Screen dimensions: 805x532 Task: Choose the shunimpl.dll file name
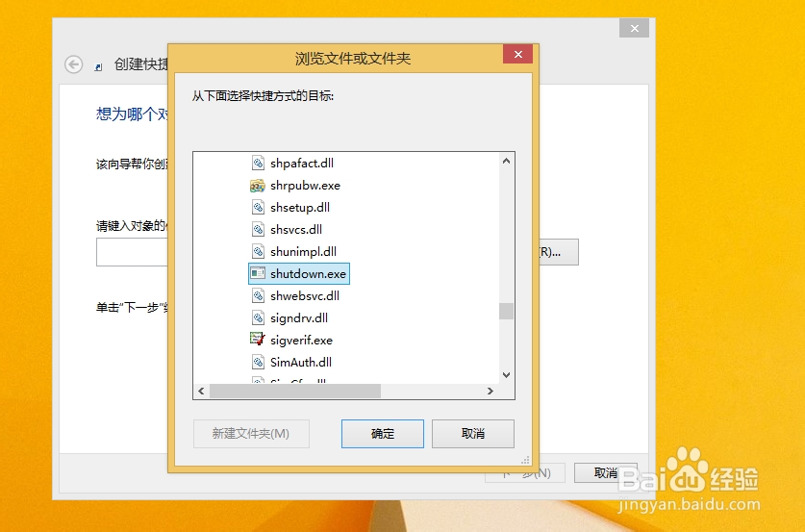point(303,252)
